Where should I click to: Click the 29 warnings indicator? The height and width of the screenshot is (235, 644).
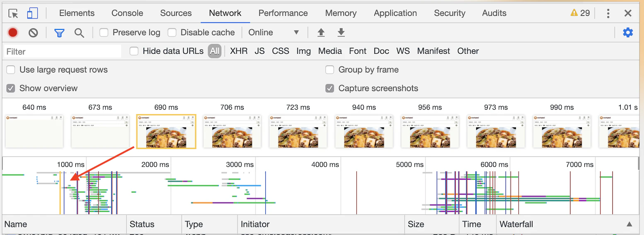580,13
